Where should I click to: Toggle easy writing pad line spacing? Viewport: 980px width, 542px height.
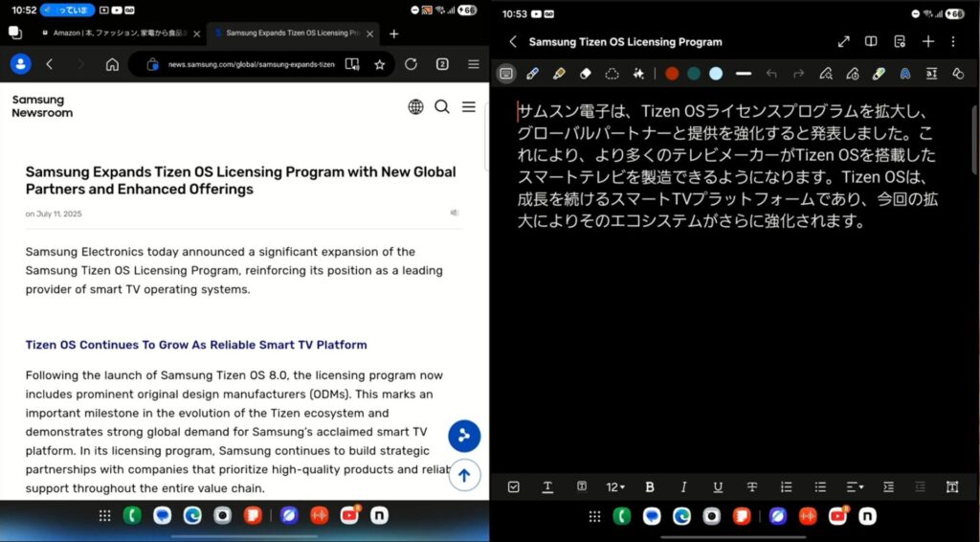[931, 74]
